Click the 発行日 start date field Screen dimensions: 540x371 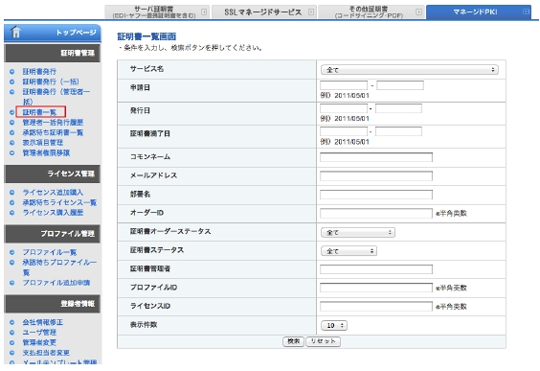coord(344,109)
